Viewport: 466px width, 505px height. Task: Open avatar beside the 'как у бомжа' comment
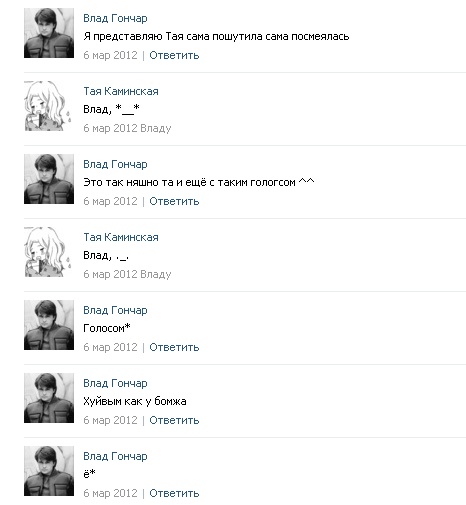click(49, 398)
